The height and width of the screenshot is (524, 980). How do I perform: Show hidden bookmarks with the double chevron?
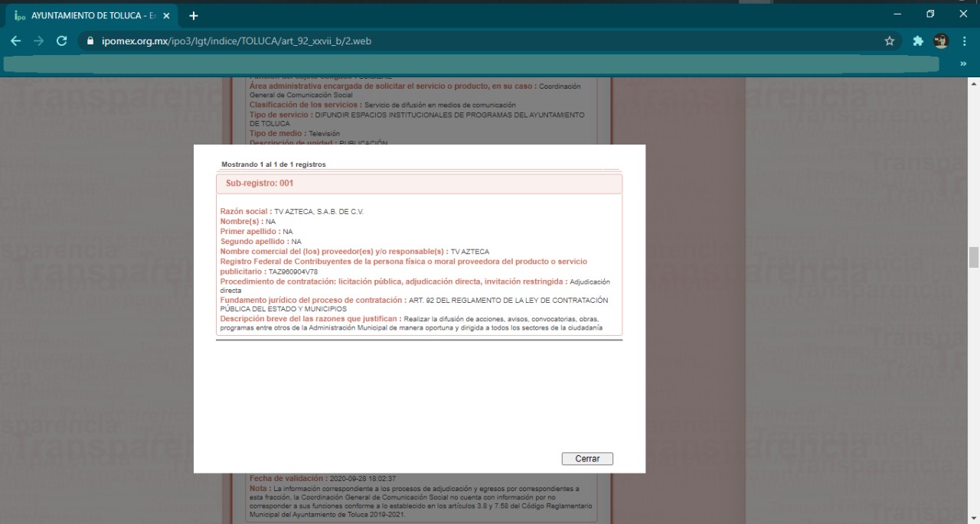click(x=963, y=64)
